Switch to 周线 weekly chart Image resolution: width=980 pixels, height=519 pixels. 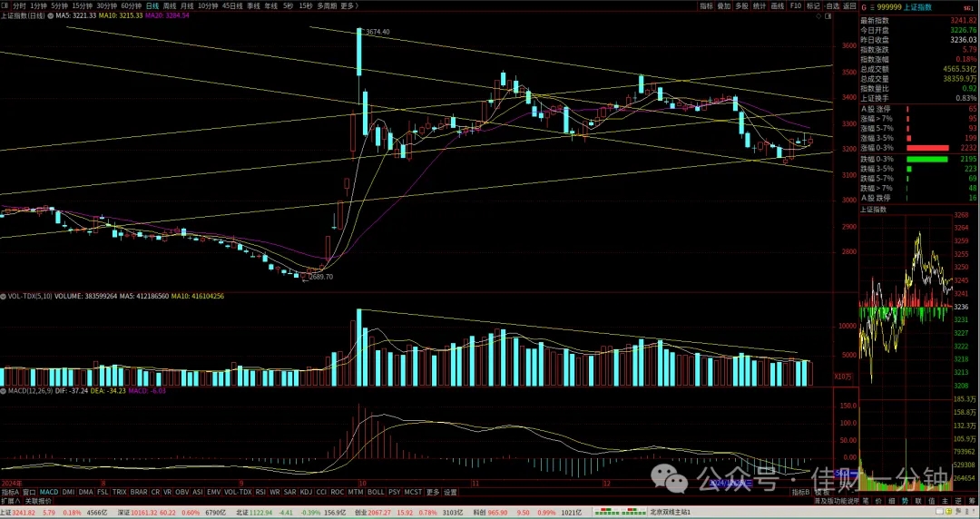click(170, 5)
